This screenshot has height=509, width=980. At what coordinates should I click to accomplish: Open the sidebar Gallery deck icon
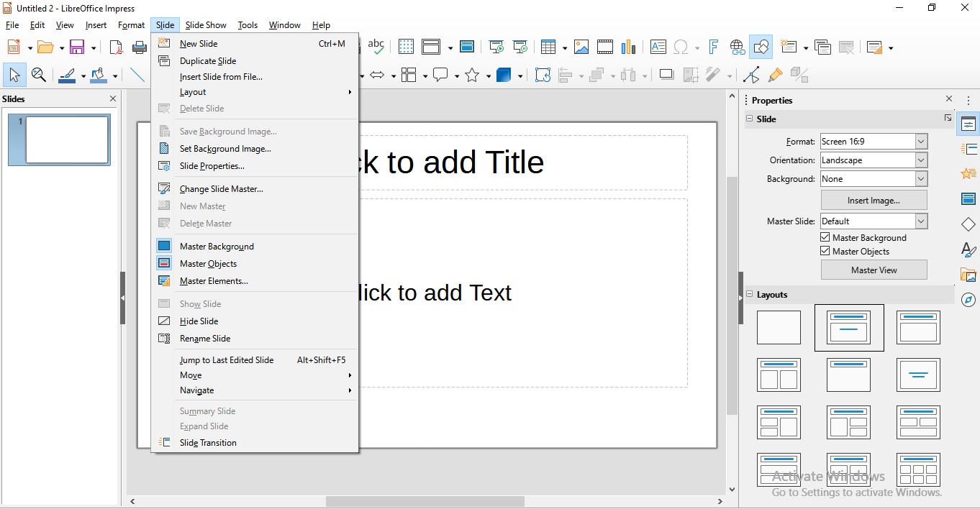[968, 275]
